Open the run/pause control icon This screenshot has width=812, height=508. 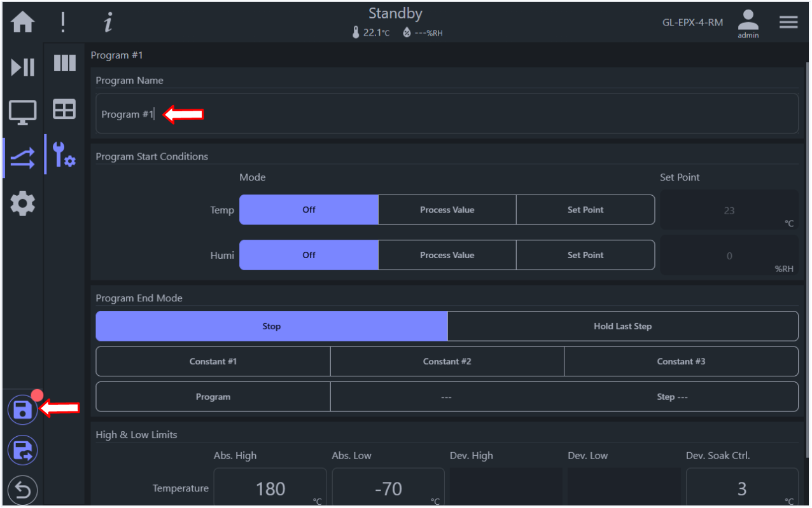23,67
